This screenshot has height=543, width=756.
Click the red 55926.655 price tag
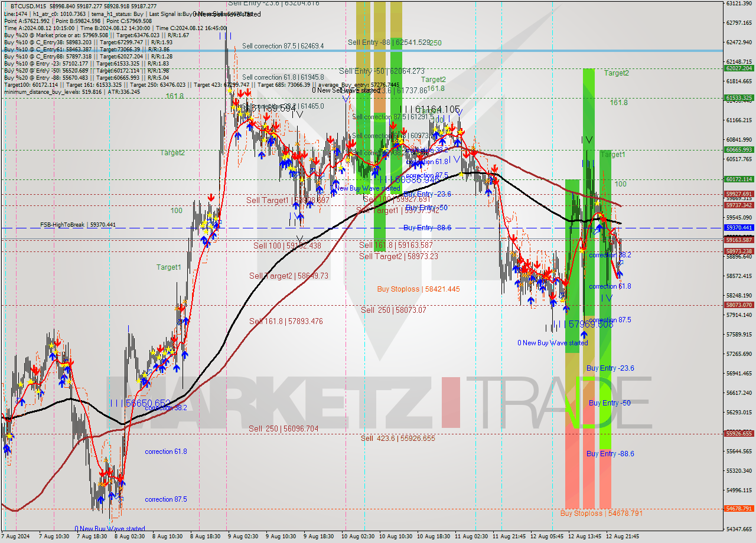point(739,433)
